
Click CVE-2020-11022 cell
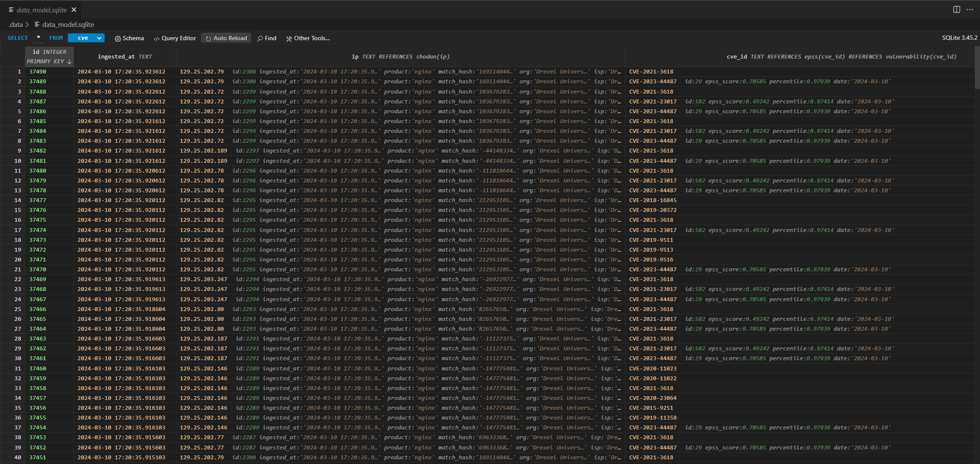[x=652, y=378]
